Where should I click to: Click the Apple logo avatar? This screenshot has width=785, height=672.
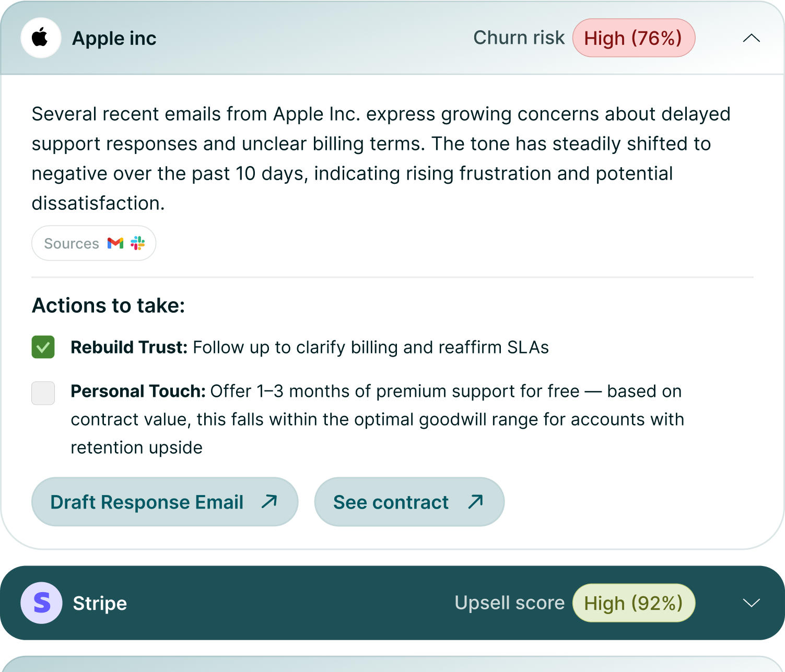[41, 38]
